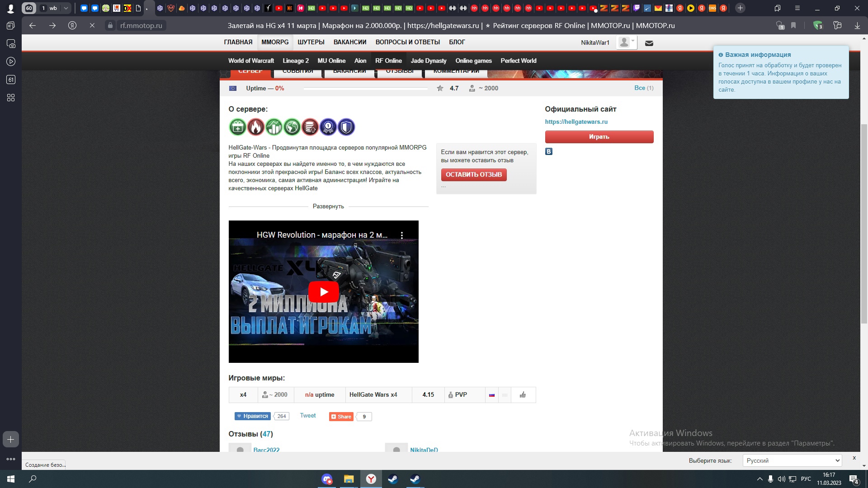
Task: Open a new tab with plus button
Action: pos(740,8)
